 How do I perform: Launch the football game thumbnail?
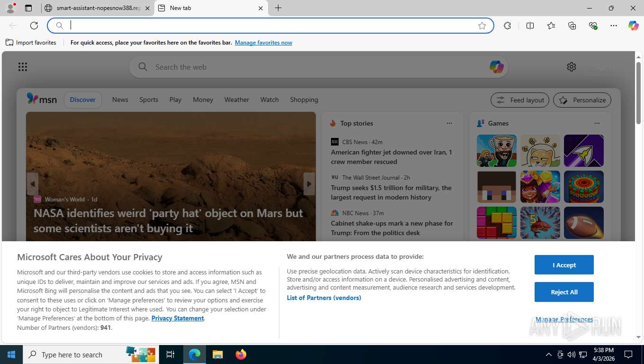tap(584, 223)
